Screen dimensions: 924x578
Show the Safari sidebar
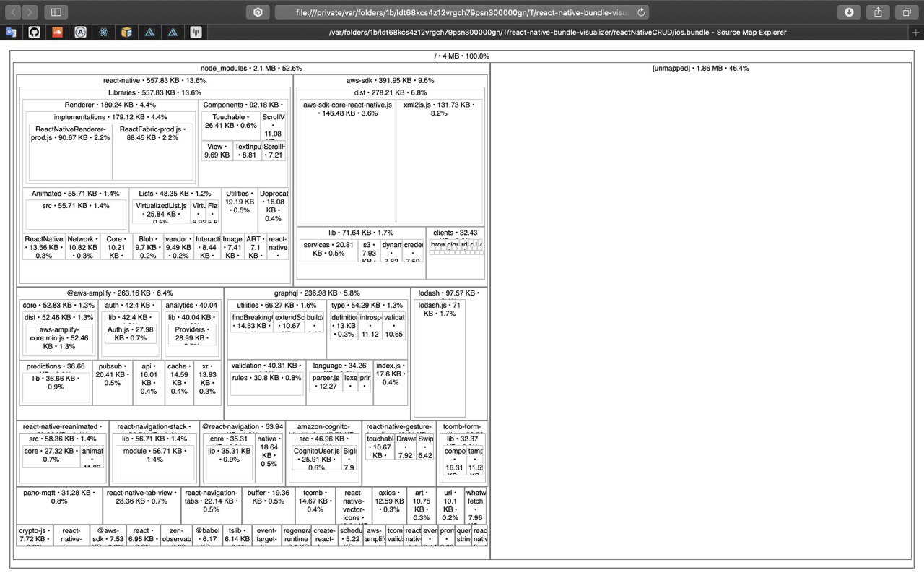coord(56,12)
